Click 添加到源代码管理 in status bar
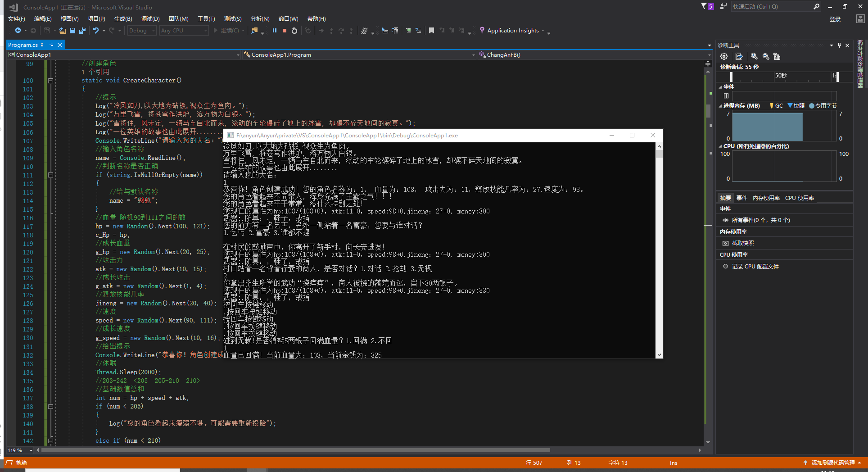The image size is (868, 472). click(832, 463)
